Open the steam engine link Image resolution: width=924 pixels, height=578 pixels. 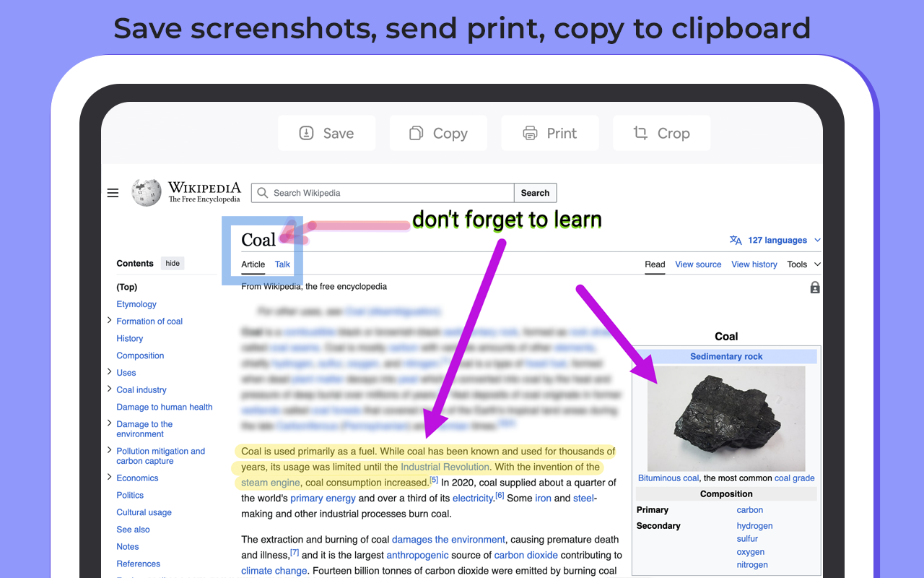tap(270, 483)
